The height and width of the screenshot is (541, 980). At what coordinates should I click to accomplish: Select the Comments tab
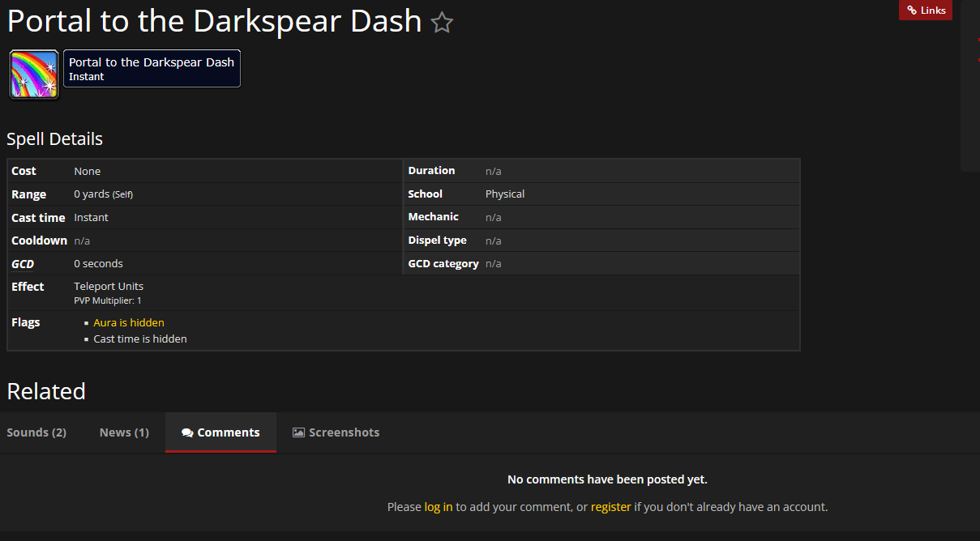tap(220, 432)
